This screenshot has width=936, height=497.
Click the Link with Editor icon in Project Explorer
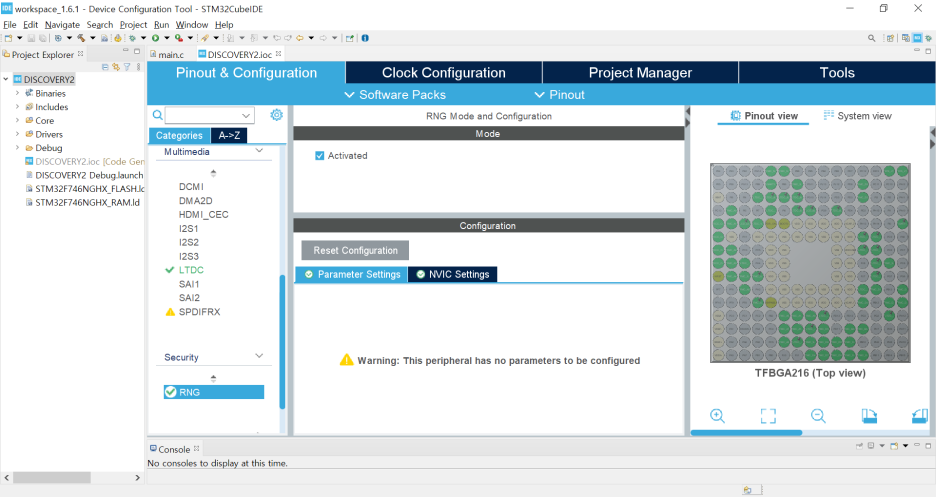pyautogui.click(x=116, y=67)
